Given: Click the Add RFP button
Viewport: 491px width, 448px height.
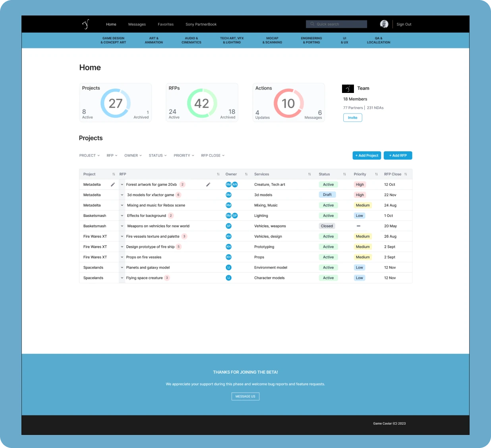Looking at the screenshot, I should (398, 156).
